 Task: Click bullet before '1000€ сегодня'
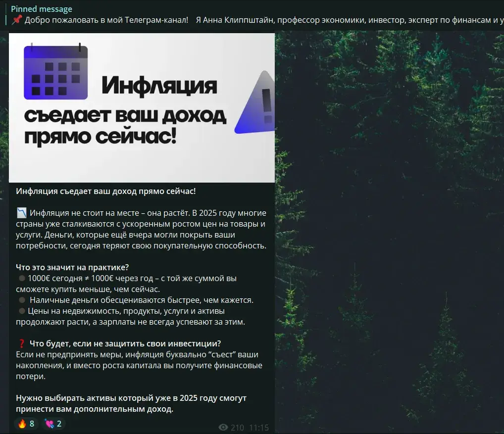tap(22, 278)
